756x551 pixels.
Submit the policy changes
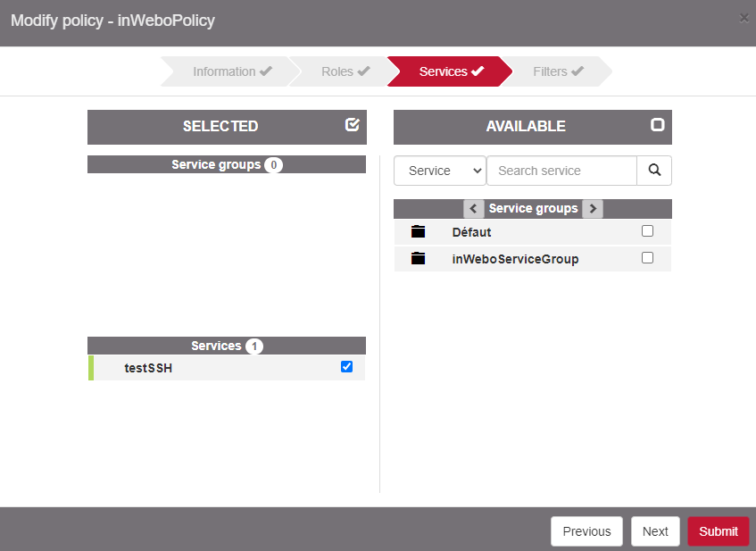pyautogui.click(x=718, y=531)
